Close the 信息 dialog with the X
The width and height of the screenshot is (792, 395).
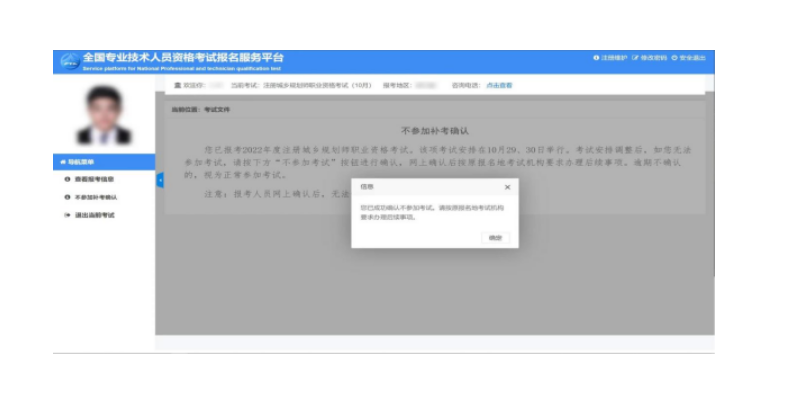[x=508, y=187]
